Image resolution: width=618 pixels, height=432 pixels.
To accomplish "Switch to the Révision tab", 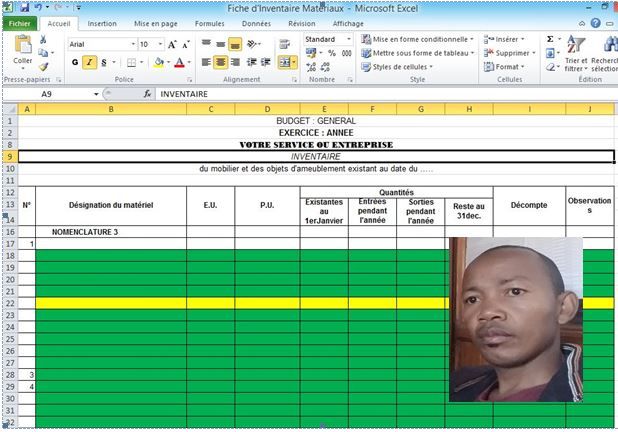I will click(302, 24).
